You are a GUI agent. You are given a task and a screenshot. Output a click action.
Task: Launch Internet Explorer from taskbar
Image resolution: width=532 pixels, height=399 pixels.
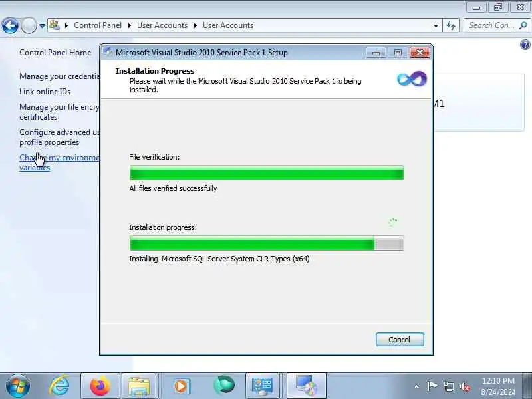click(59, 386)
